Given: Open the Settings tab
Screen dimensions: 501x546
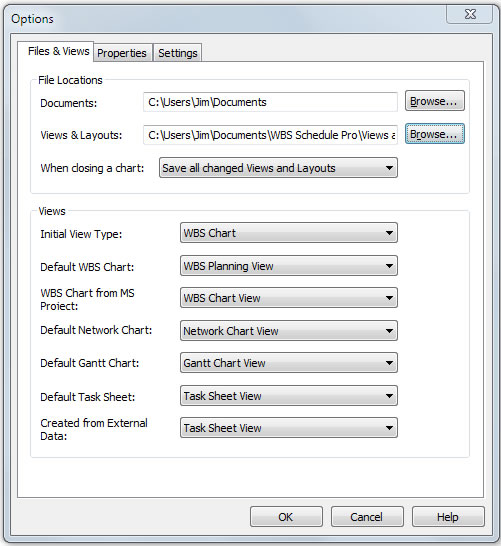Looking at the screenshot, I should tap(178, 53).
